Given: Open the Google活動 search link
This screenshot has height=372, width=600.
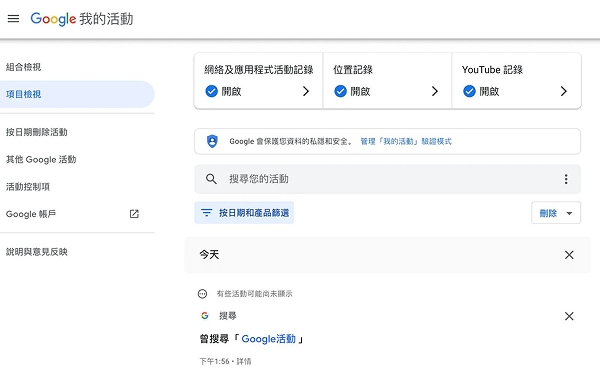Looking at the screenshot, I should click(x=269, y=339).
